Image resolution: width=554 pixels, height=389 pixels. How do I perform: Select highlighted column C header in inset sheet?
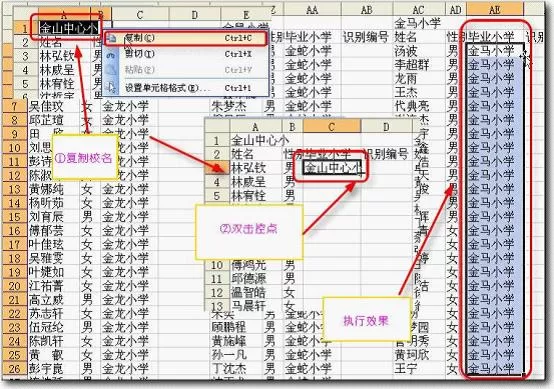(332, 126)
